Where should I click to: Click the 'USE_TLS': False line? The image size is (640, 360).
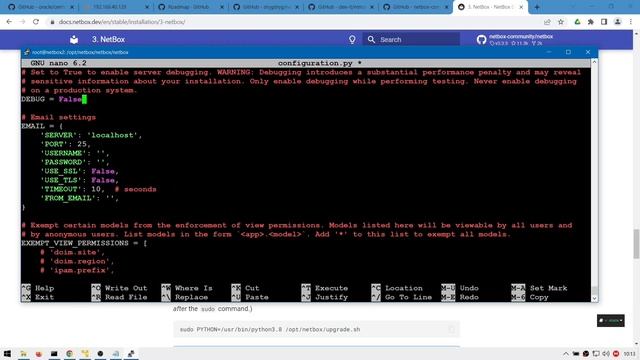point(80,180)
